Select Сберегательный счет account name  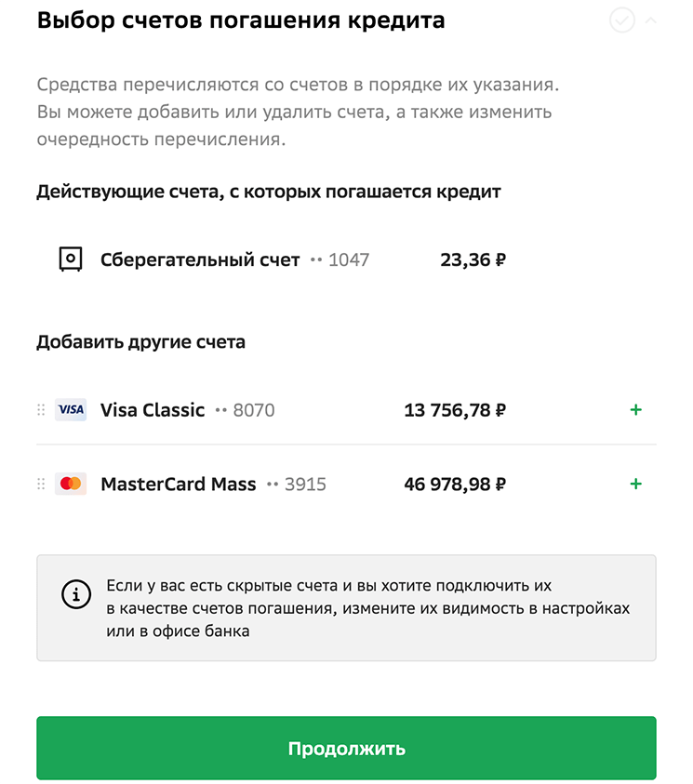(200, 259)
